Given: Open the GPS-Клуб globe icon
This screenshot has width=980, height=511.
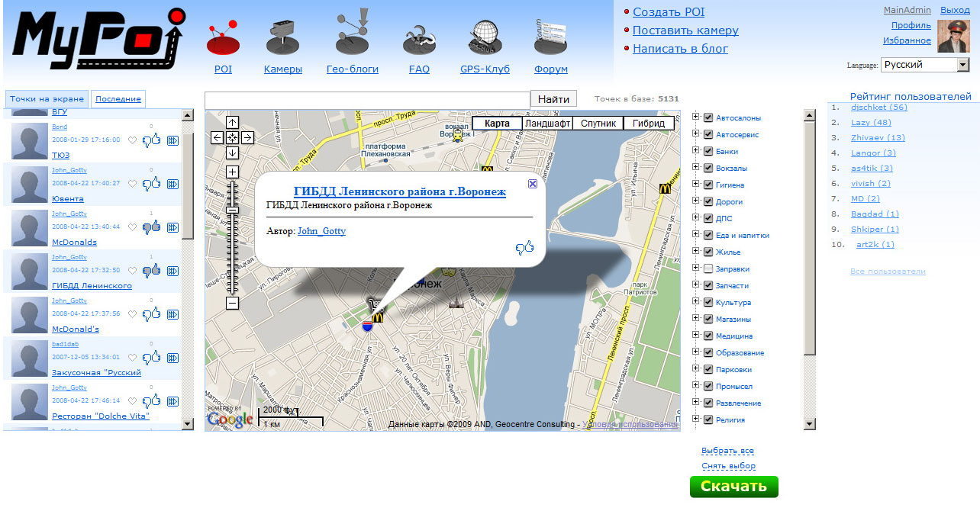Looking at the screenshot, I should (x=485, y=37).
